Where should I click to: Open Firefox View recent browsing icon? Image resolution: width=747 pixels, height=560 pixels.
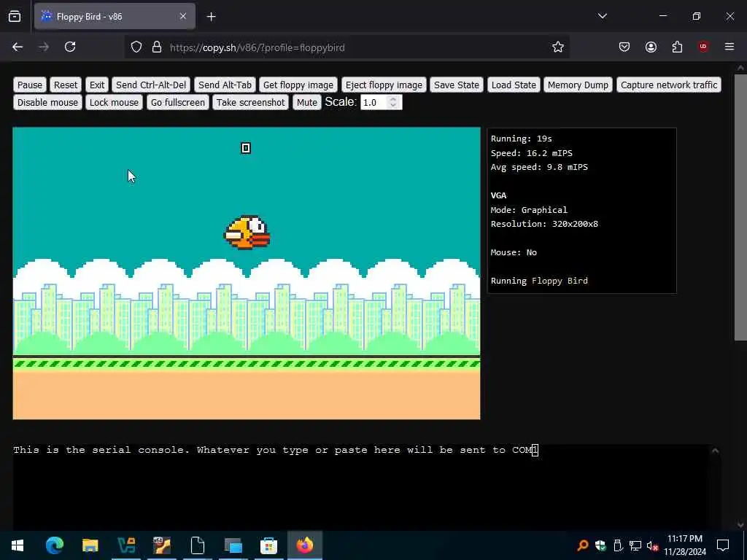pos(15,16)
